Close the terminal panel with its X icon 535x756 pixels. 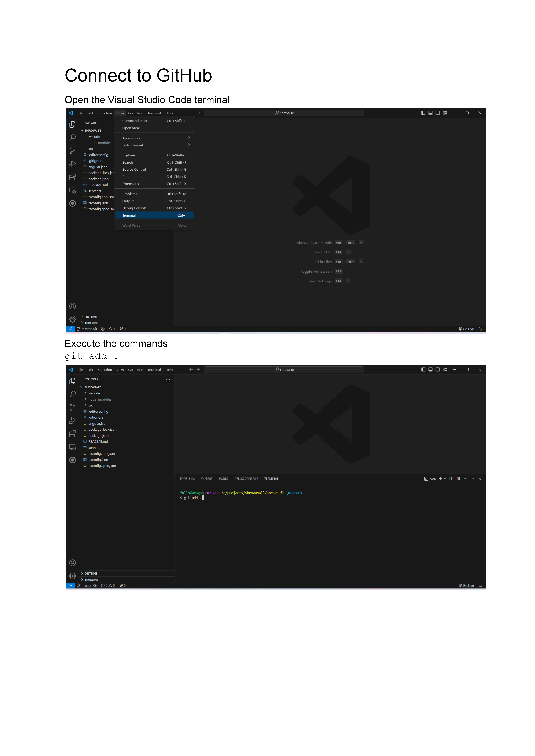click(x=480, y=478)
